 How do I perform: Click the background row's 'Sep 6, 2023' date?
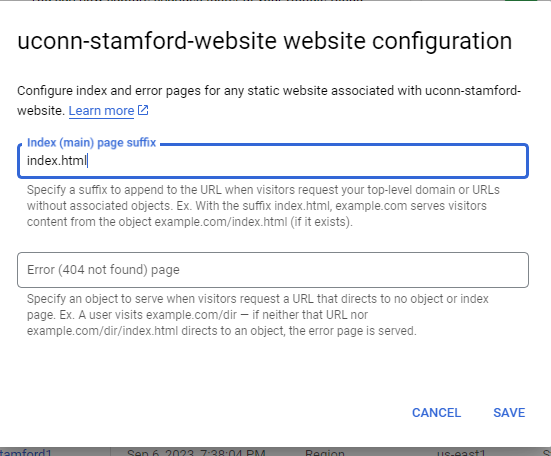196,452
